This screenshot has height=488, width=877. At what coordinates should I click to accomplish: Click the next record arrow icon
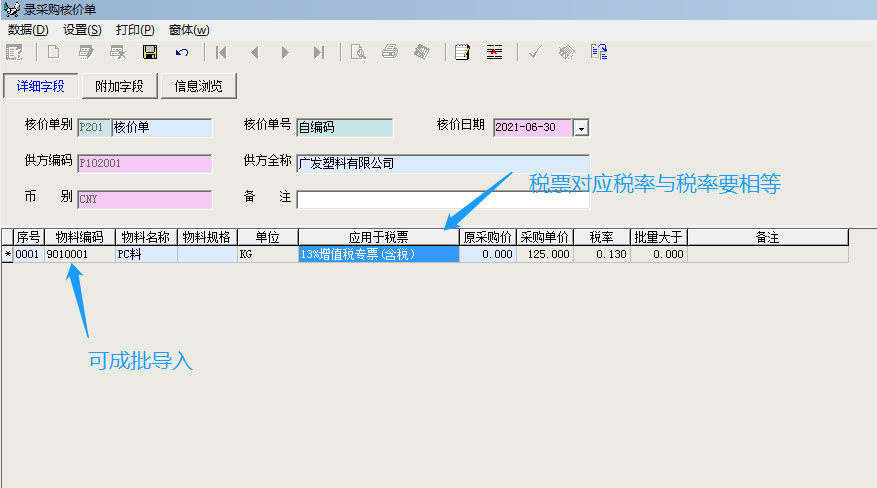pos(285,52)
